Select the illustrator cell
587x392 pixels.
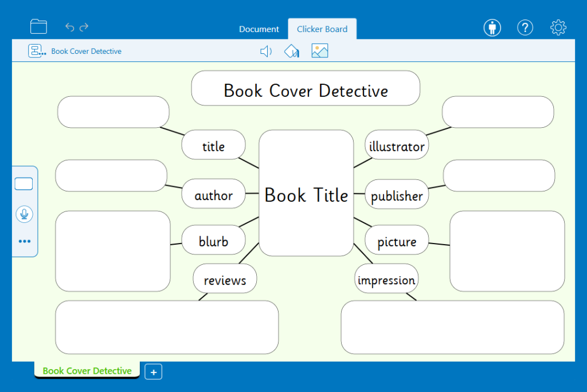coord(397,145)
